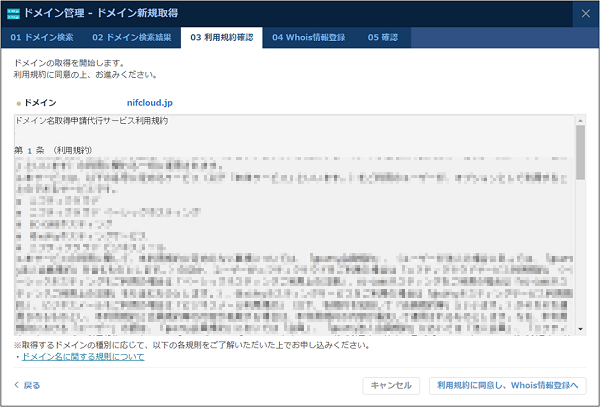Click the ドメイン名取得申請代行サービス利用規約 heading text
This screenshot has height=407, width=600.
point(91,121)
